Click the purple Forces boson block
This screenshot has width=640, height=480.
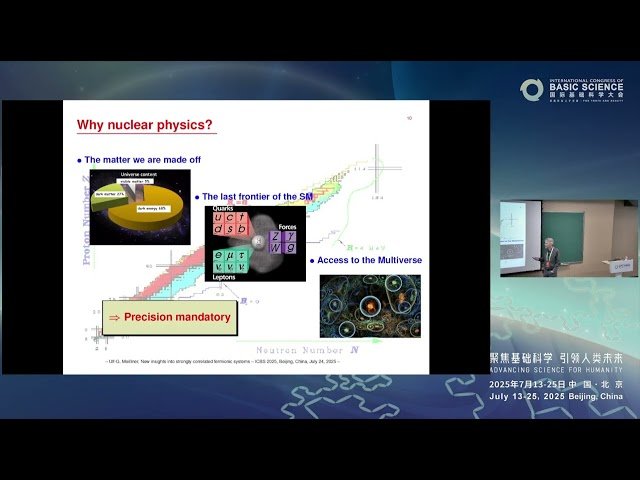(x=283, y=241)
